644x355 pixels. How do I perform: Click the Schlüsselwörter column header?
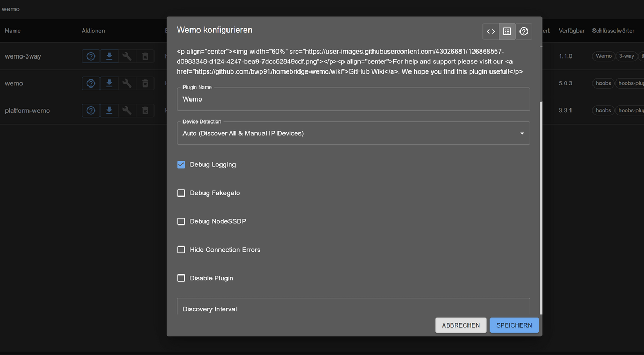(x=613, y=31)
